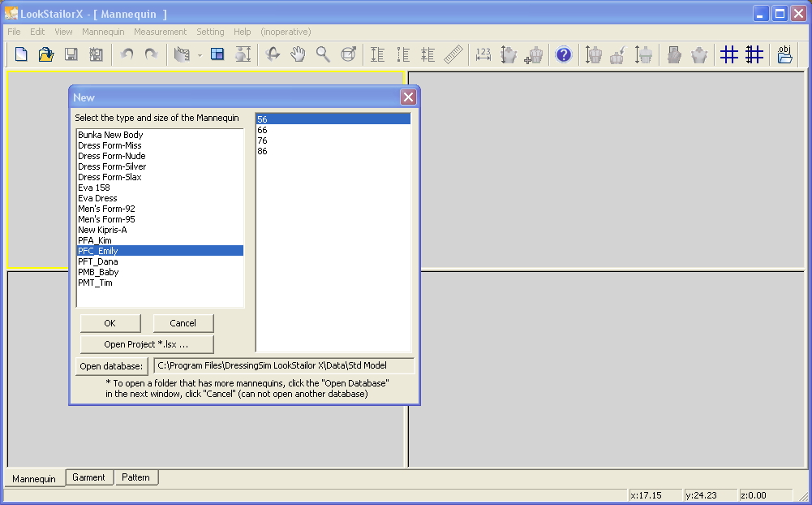Choose size 66 in size list

[333, 130]
